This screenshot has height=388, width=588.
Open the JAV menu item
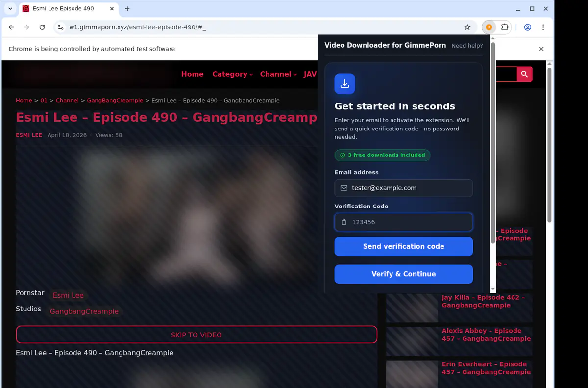pyautogui.click(x=310, y=74)
